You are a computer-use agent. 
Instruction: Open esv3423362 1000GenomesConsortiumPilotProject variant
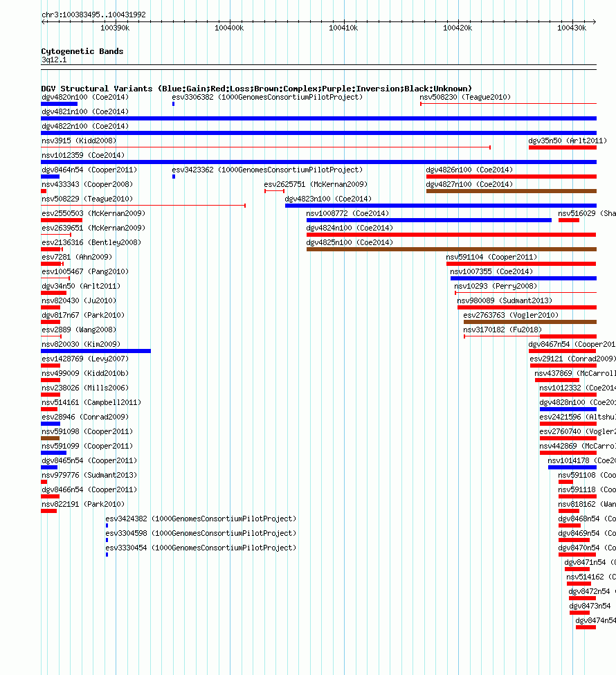pyautogui.click(x=267, y=170)
